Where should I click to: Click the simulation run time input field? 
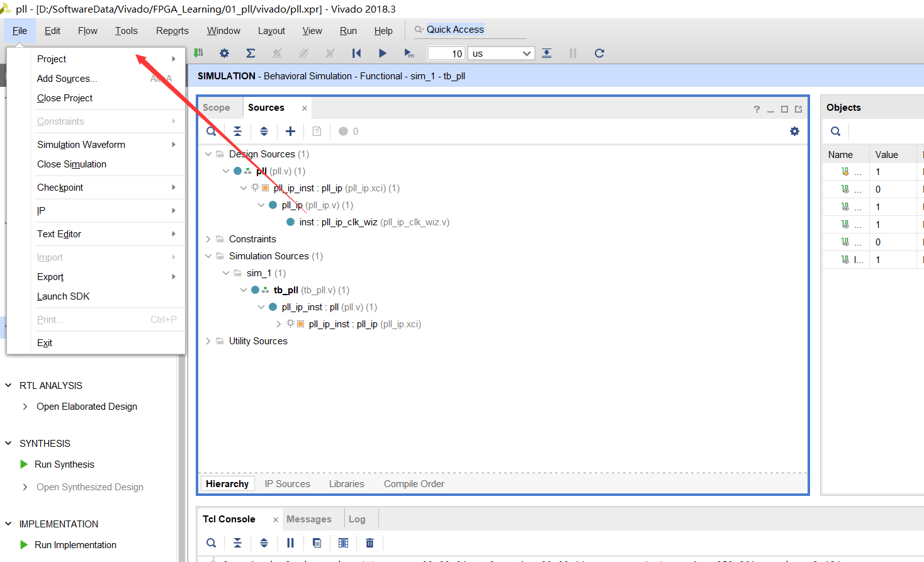446,53
